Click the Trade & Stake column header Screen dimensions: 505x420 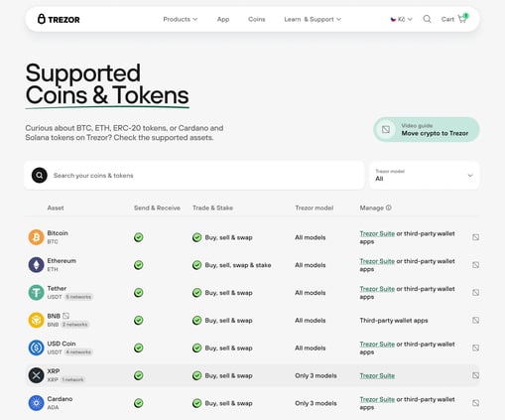(212, 208)
